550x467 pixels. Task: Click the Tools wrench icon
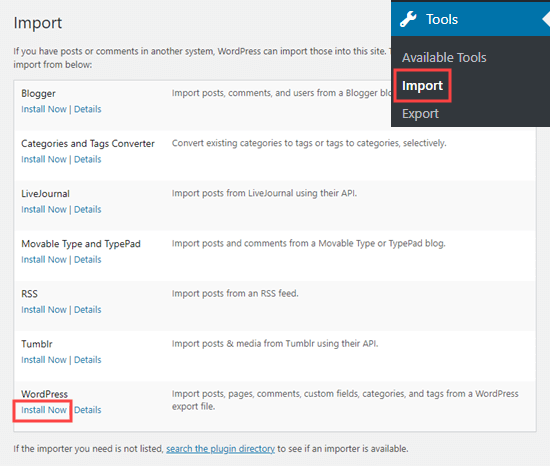pyautogui.click(x=408, y=19)
